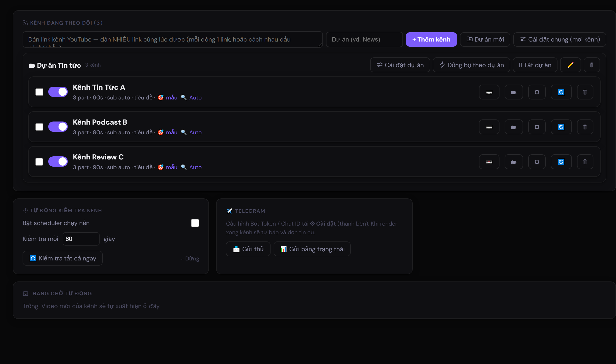This screenshot has width=616, height=364.
Task: Add a channel with Thêm kênh button
Action: click(x=431, y=39)
